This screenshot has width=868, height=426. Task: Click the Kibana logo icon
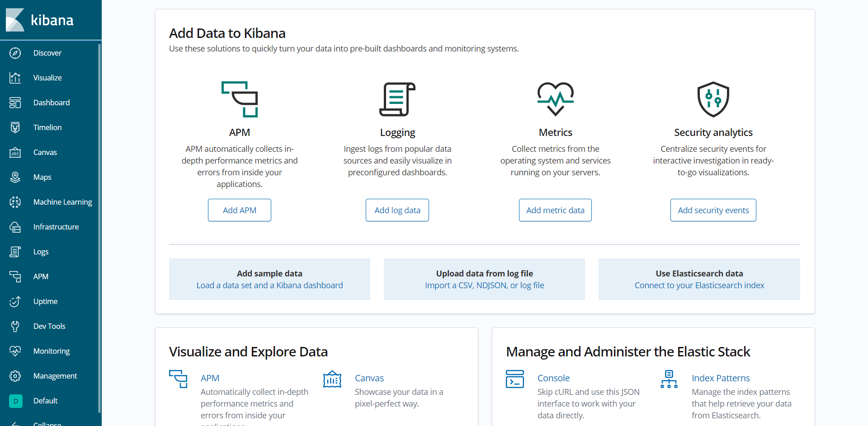coord(15,20)
